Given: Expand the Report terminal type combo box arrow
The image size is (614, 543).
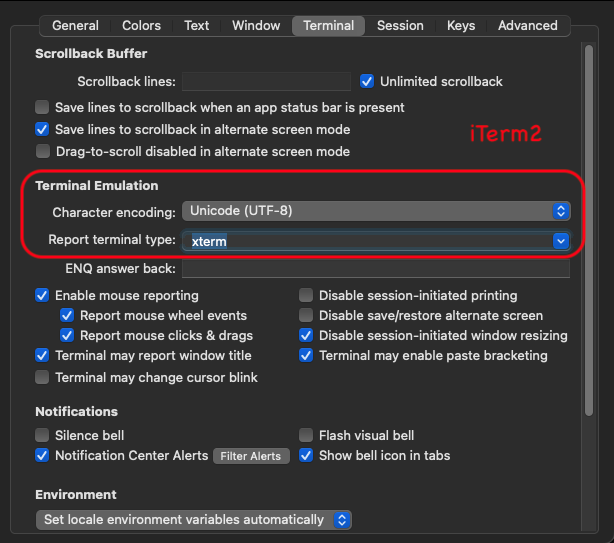Looking at the screenshot, I should (x=561, y=241).
